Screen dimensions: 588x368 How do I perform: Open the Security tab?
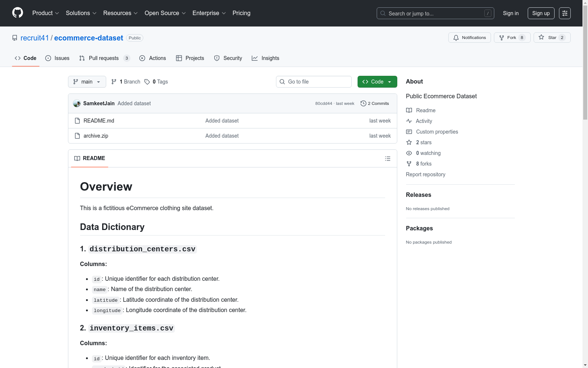tap(228, 58)
